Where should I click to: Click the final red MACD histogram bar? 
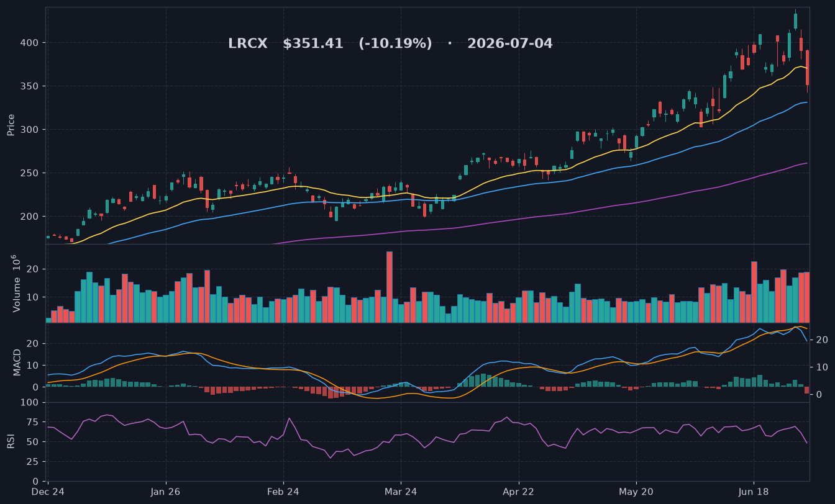[807, 390]
